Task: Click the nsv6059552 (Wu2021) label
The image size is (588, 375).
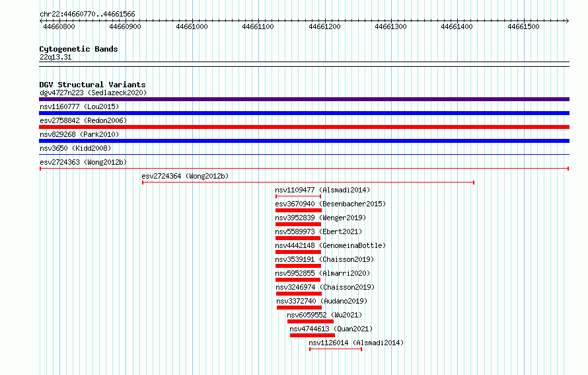Action: (x=324, y=315)
